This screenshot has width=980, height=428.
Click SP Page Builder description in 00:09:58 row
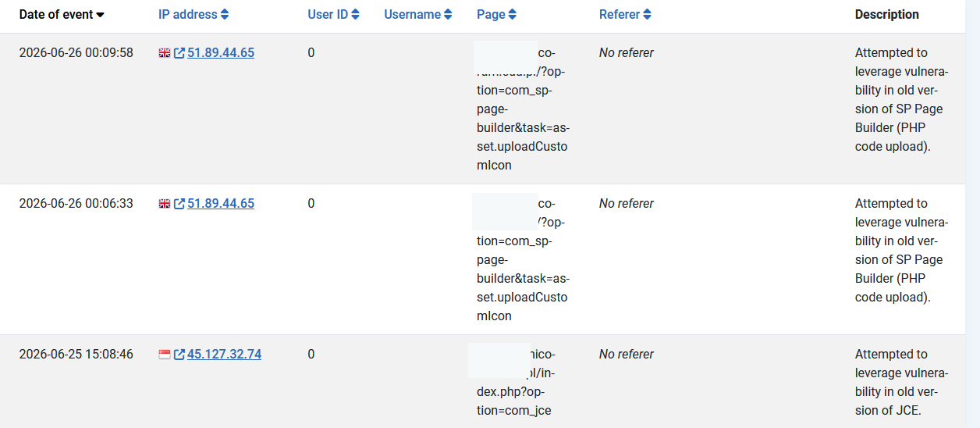901,99
